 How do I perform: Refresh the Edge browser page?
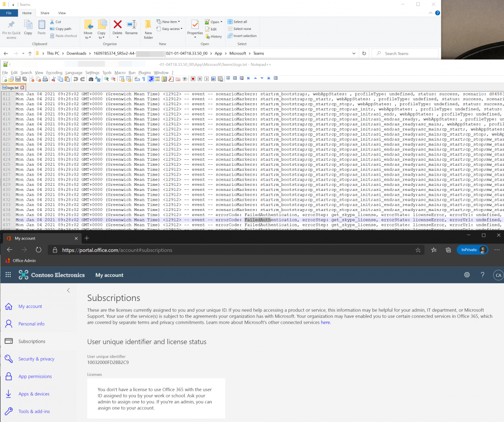pyautogui.click(x=38, y=250)
